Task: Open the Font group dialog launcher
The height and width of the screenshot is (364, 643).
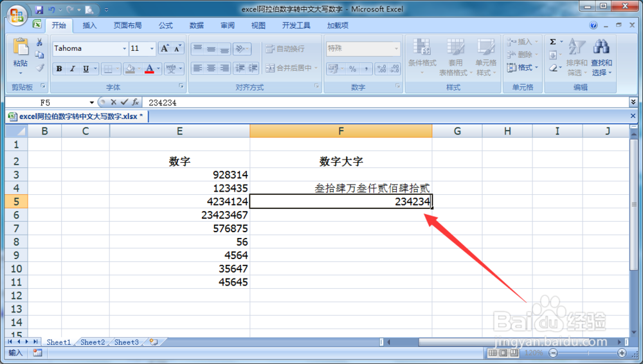Action: tap(181, 86)
